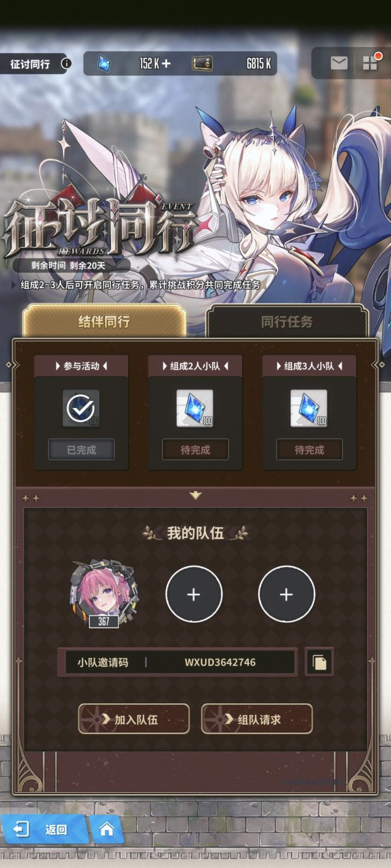
Task: Tap the blue crystal currency icon
Action: pyautogui.click(x=104, y=63)
